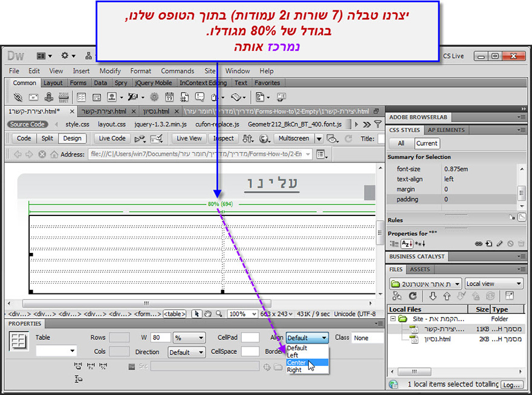Click the Log... button in the Files panel
This screenshot has height=395, width=532.
point(511,385)
